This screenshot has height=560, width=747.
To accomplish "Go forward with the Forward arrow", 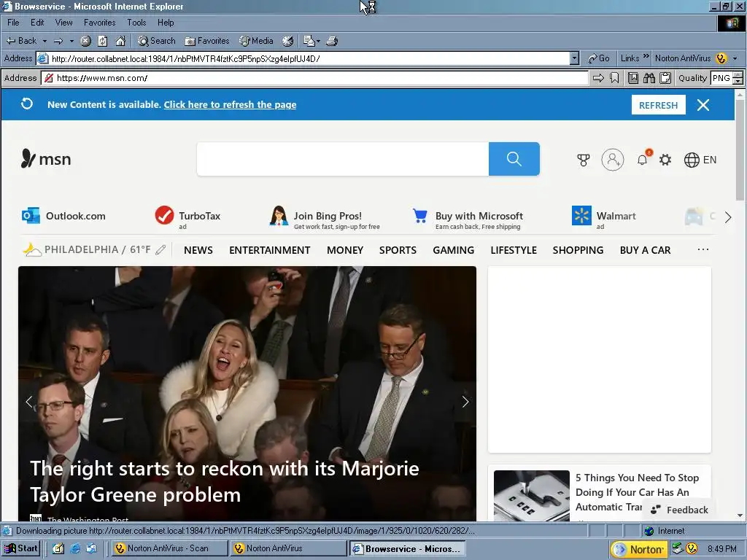I will pyautogui.click(x=58, y=41).
